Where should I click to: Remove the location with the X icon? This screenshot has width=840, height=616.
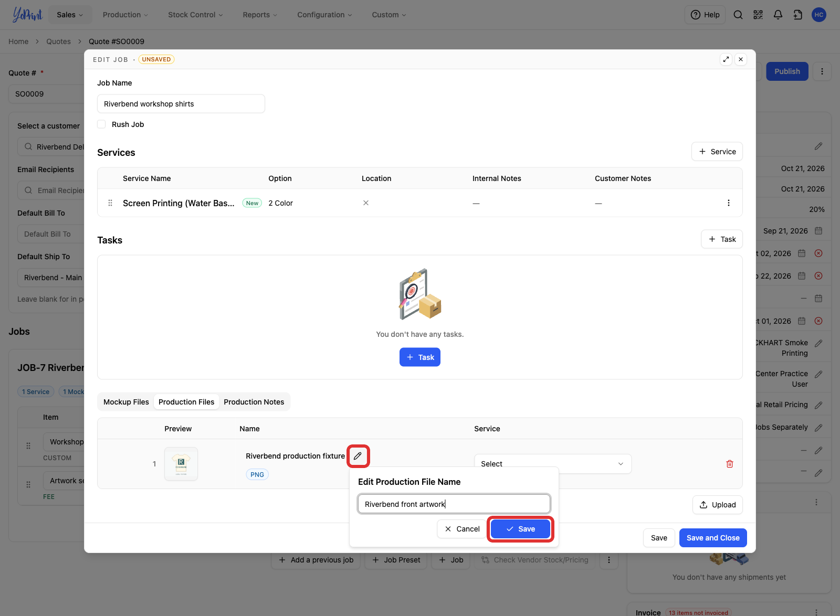366,203
